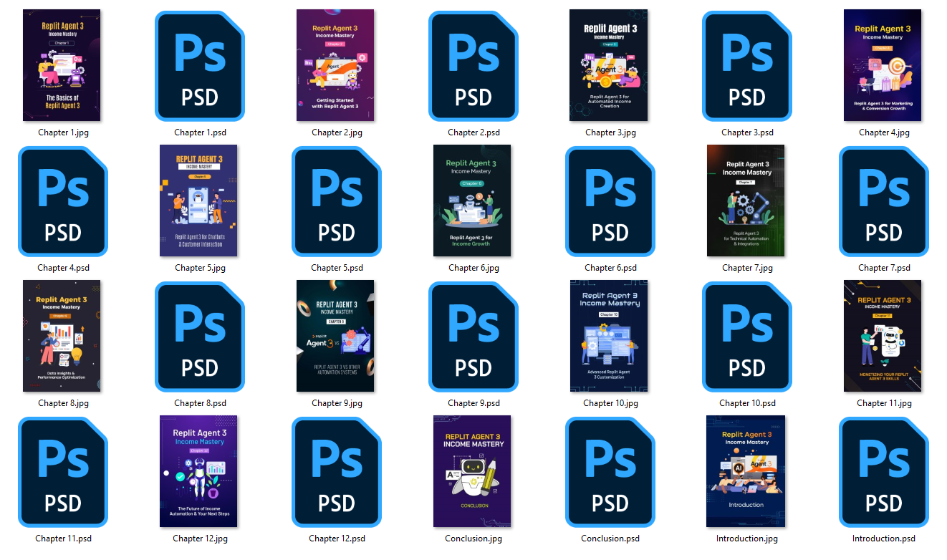This screenshot has height=560, width=947.
Task: Pick the Chapter 10.psd Photoshop icon
Action: click(747, 337)
